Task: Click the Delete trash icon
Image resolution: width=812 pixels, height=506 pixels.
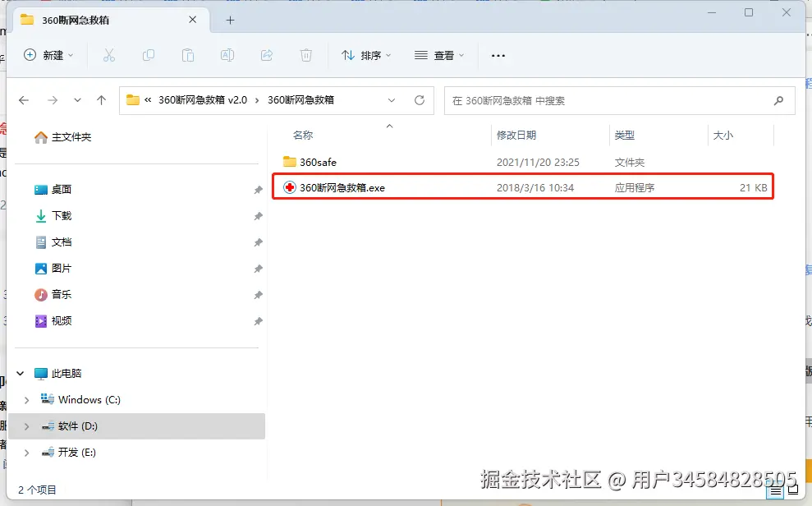Action: click(306, 55)
